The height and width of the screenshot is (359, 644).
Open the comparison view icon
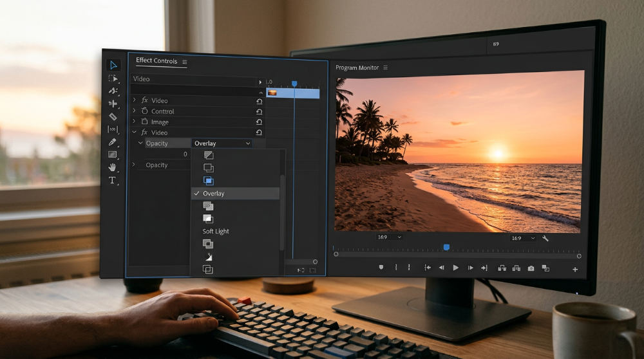pos(545,268)
